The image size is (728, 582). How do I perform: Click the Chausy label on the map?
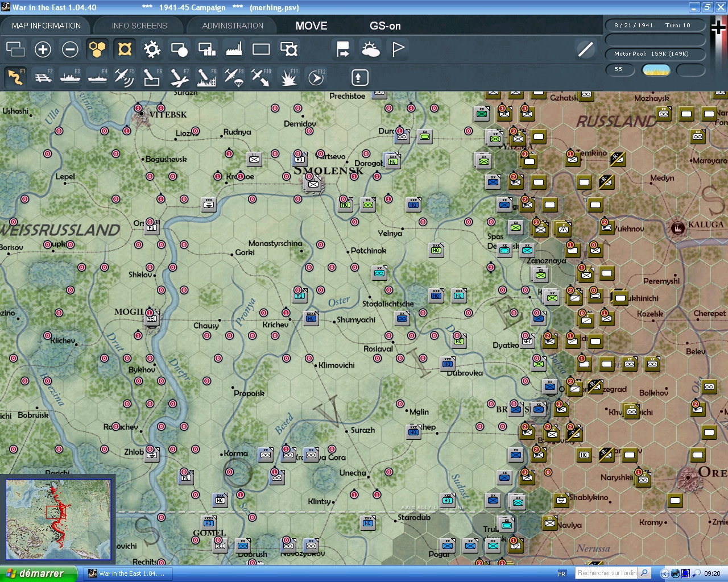click(206, 326)
